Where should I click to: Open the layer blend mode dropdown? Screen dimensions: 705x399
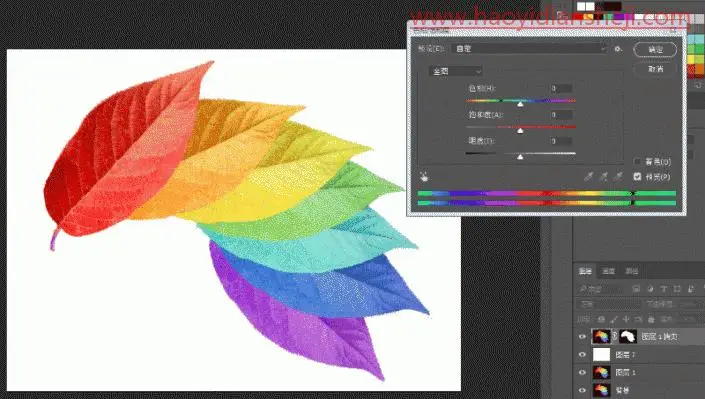(608, 304)
